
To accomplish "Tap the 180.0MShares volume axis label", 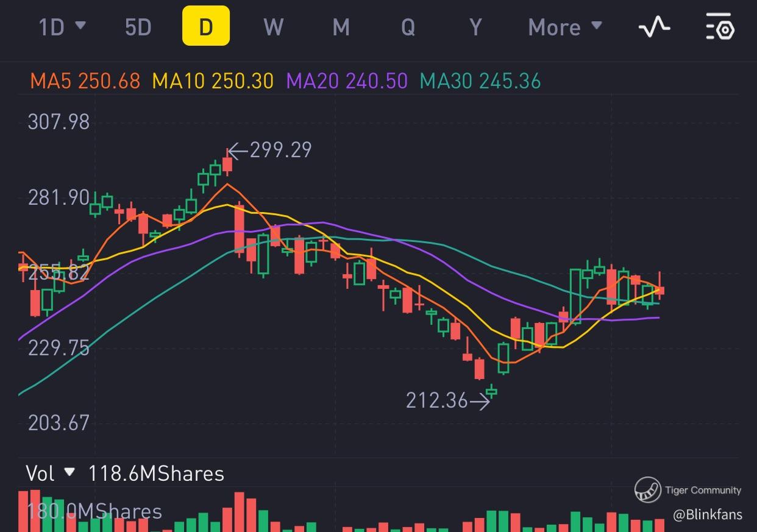I will tap(94, 511).
